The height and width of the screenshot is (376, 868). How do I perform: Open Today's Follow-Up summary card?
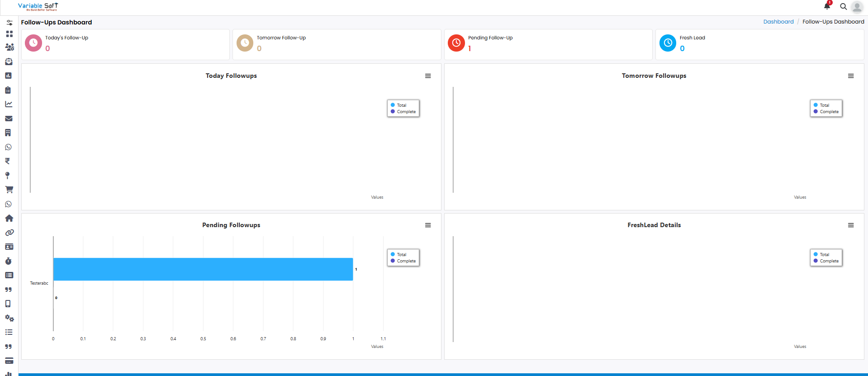click(125, 44)
